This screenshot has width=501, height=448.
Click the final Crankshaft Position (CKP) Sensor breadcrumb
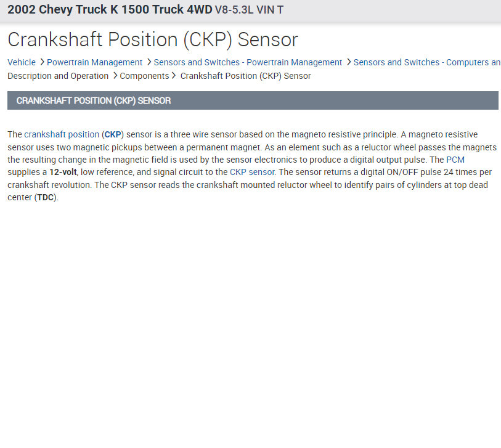[245, 76]
